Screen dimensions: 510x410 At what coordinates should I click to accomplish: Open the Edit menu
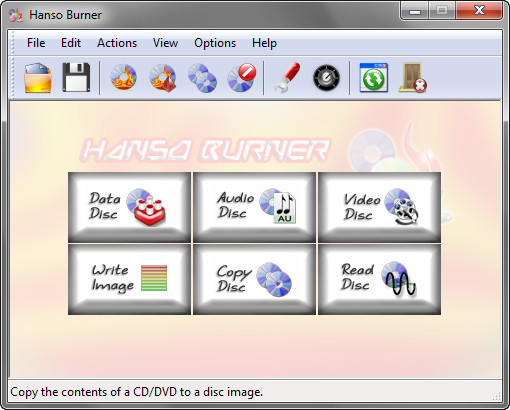click(71, 43)
